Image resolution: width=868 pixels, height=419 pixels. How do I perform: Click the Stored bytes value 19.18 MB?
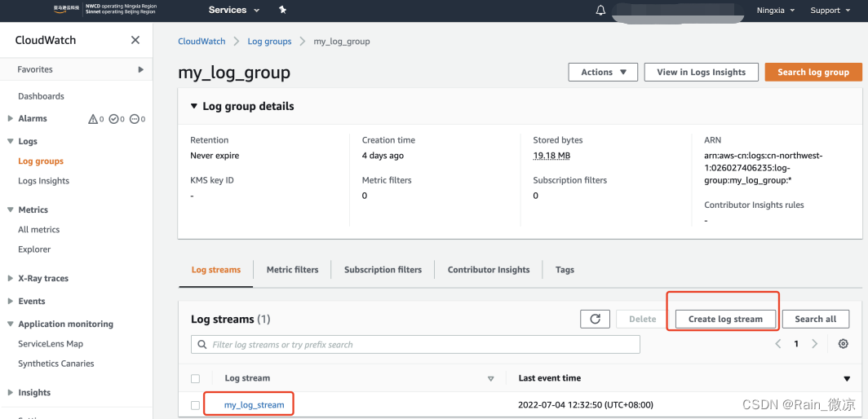(551, 156)
